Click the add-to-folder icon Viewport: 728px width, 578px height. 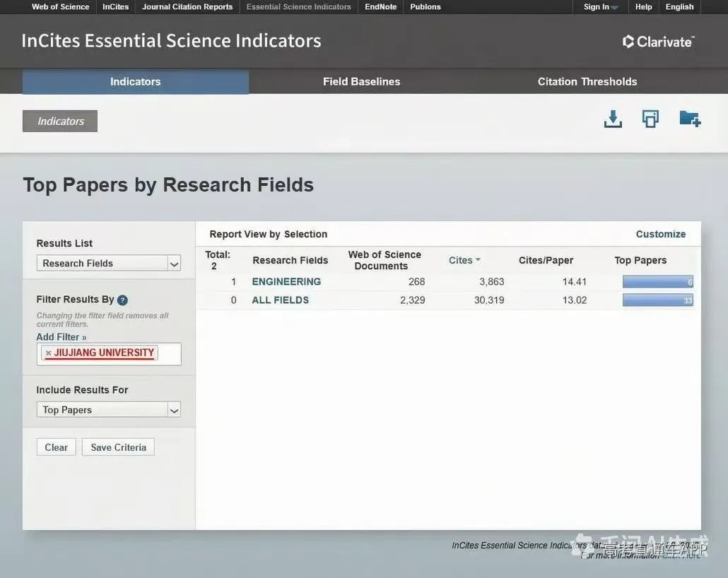[x=690, y=119]
